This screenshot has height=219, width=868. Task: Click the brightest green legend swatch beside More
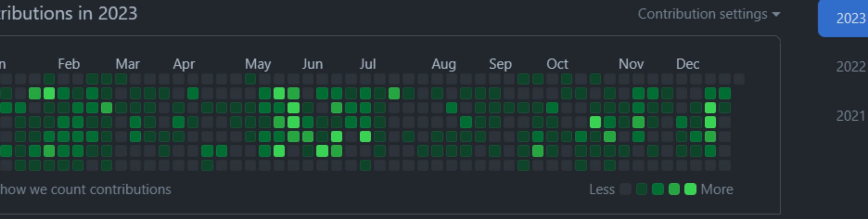(690, 189)
